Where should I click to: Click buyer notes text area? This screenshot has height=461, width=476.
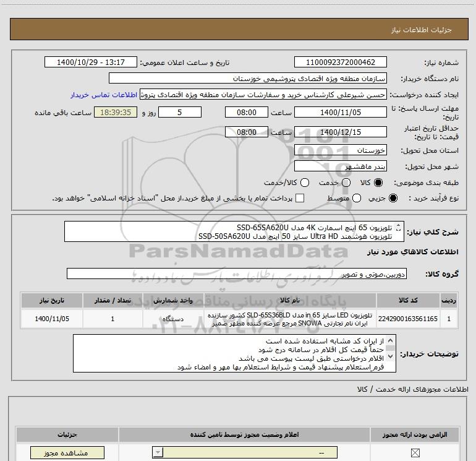click(x=234, y=353)
